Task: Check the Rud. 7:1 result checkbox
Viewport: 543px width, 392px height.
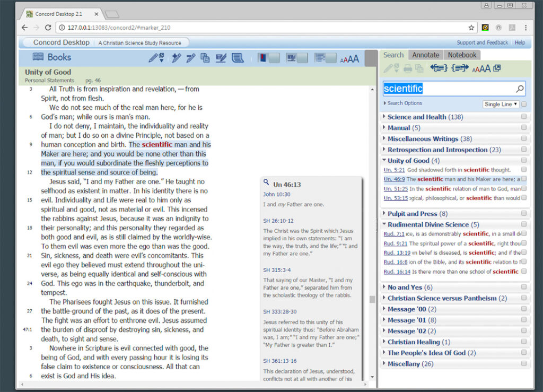Action: (x=524, y=234)
